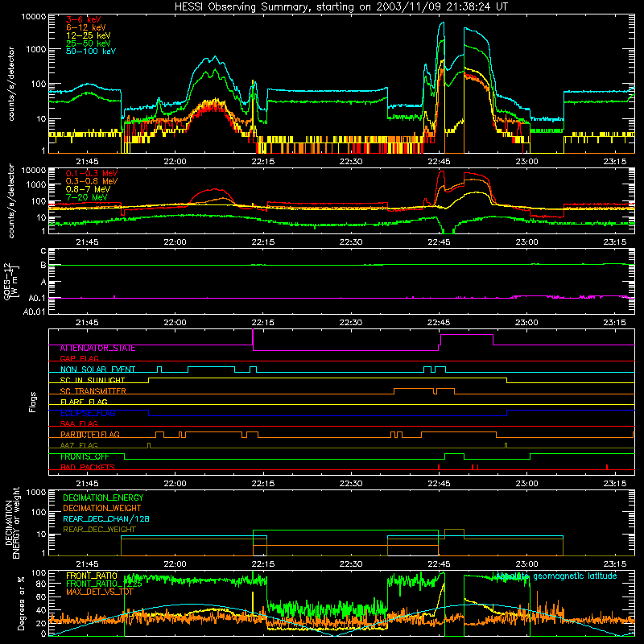
Task: Select the red 3-6 keV legend label
Action: [x=83, y=19]
